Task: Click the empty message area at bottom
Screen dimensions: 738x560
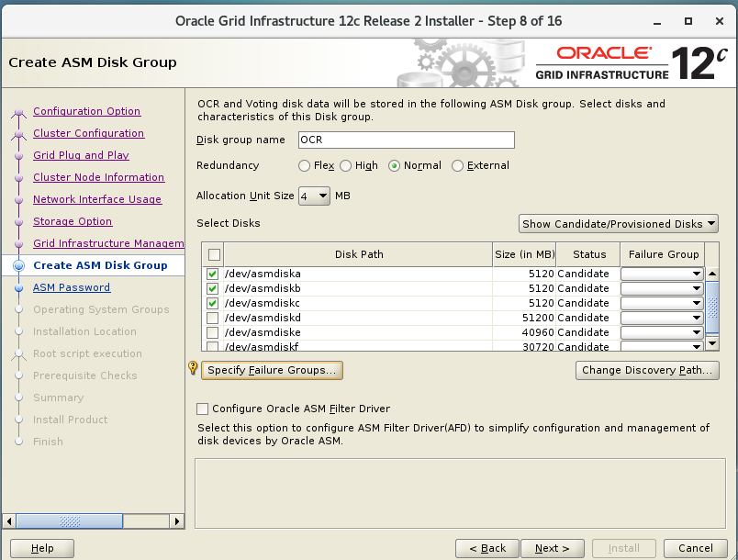Action: click(x=460, y=494)
